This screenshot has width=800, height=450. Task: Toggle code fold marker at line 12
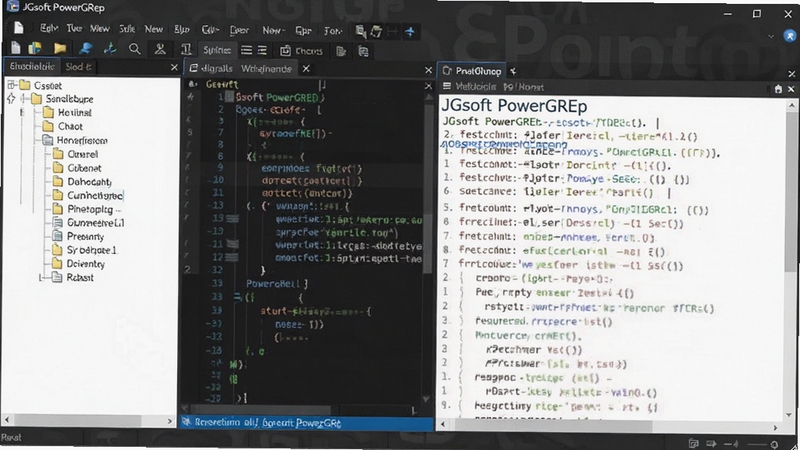[x=232, y=258]
